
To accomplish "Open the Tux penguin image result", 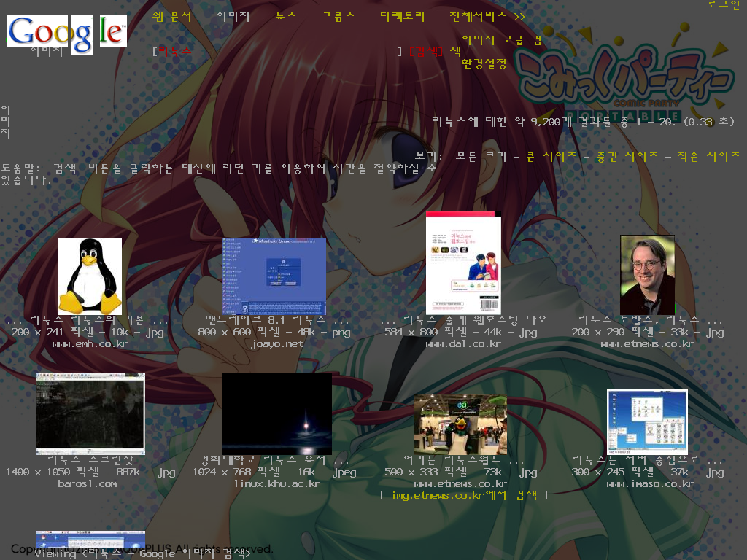I will pos(90,276).
